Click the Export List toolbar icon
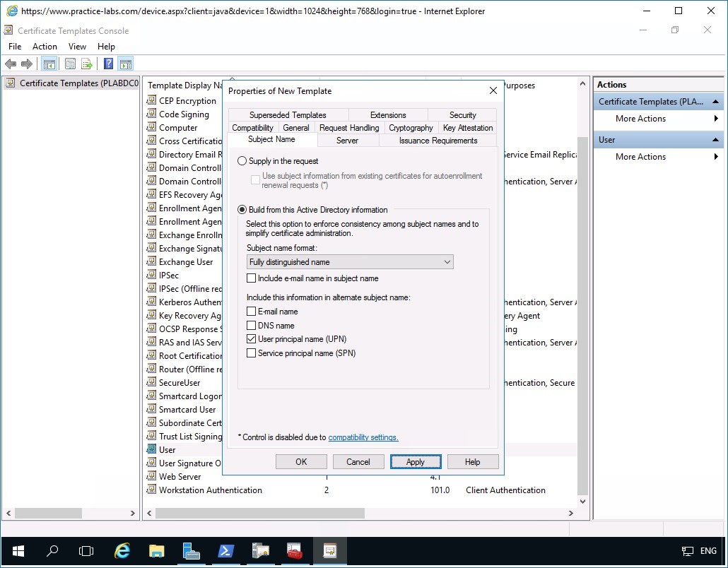 tap(86, 63)
